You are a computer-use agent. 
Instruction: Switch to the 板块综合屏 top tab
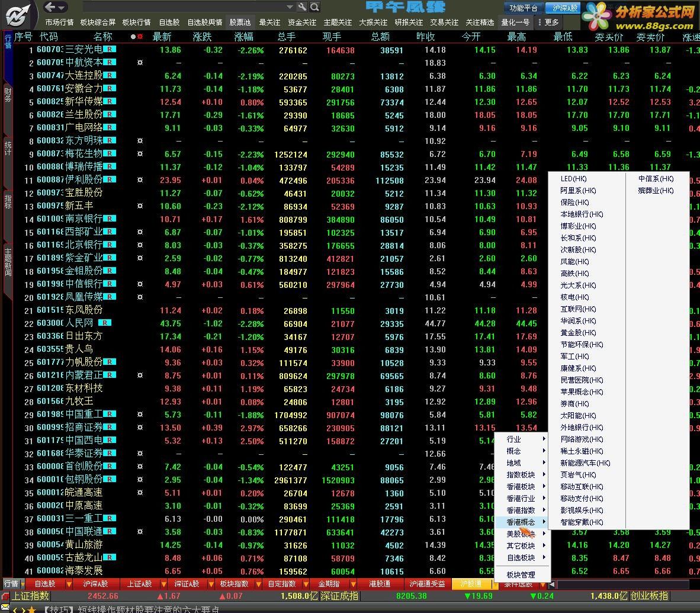click(98, 23)
